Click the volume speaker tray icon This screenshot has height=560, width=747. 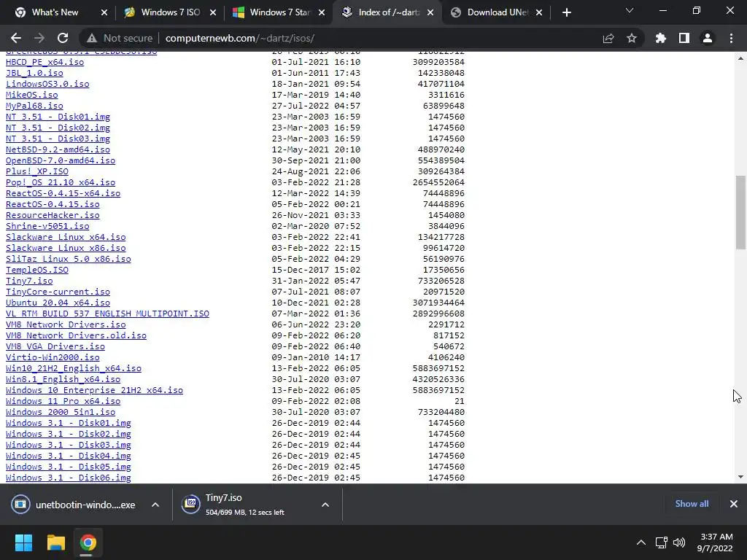click(x=679, y=542)
